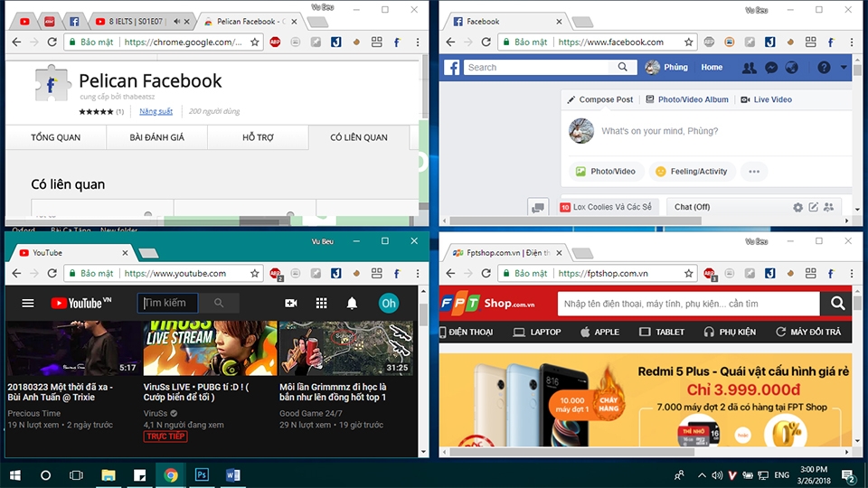Click YouTube hamburger menu icon
868x488 pixels.
click(28, 304)
